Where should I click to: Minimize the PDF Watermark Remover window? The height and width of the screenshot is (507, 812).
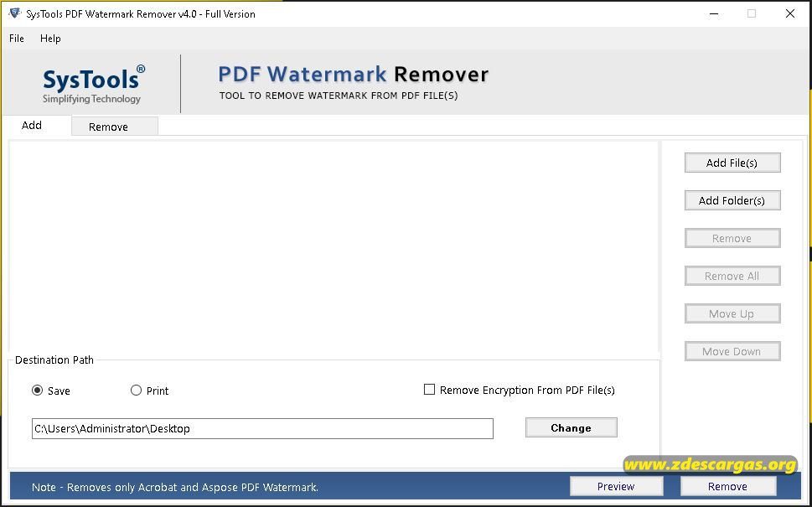(714, 14)
